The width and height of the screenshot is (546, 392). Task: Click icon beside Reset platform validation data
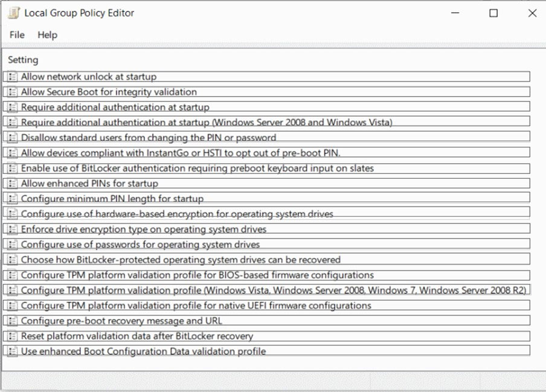(13, 336)
